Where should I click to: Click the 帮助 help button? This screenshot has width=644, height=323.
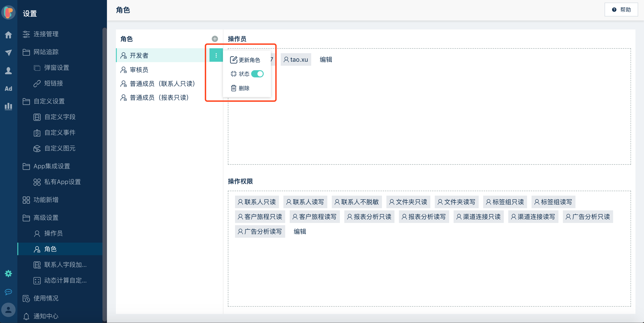(x=621, y=10)
